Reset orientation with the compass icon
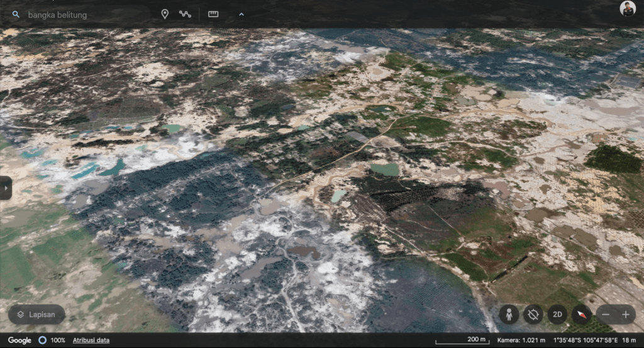The width and height of the screenshot is (644, 348). (582, 315)
